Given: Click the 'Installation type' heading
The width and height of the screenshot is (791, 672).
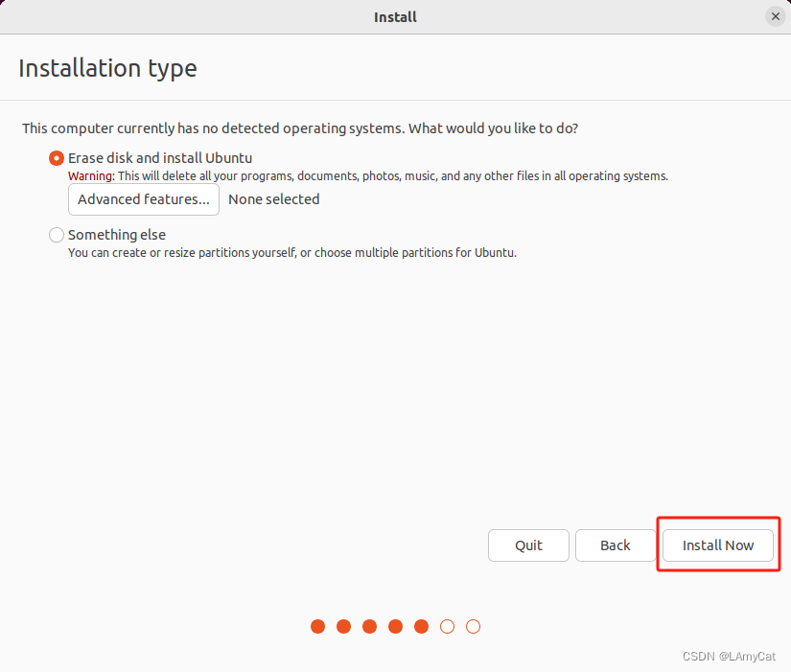Looking at the screenshot, I should point(107,68).
